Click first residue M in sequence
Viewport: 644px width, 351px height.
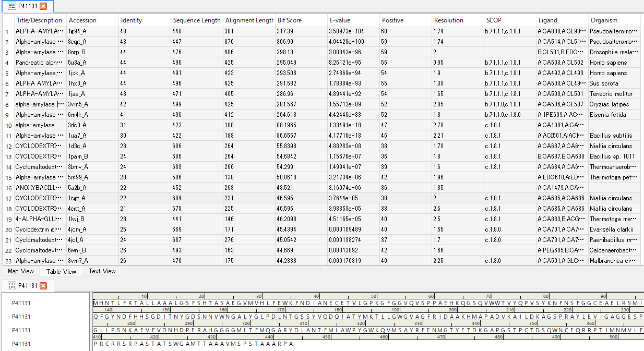click(96, 303)
